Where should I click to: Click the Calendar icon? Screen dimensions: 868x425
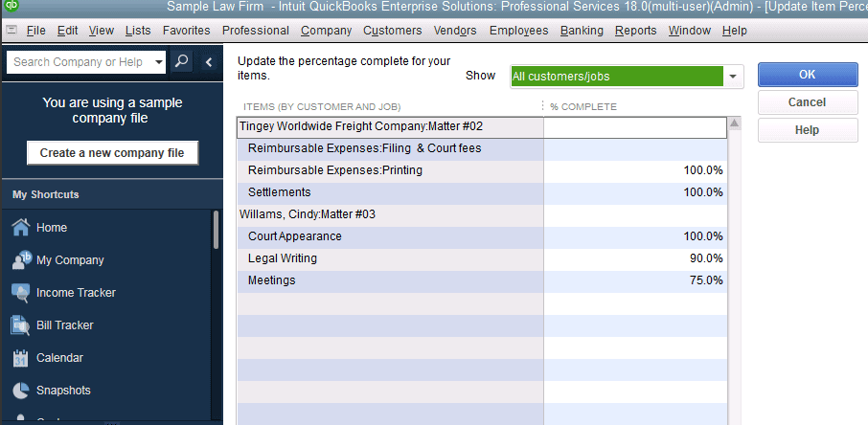[x=20, y=358]
